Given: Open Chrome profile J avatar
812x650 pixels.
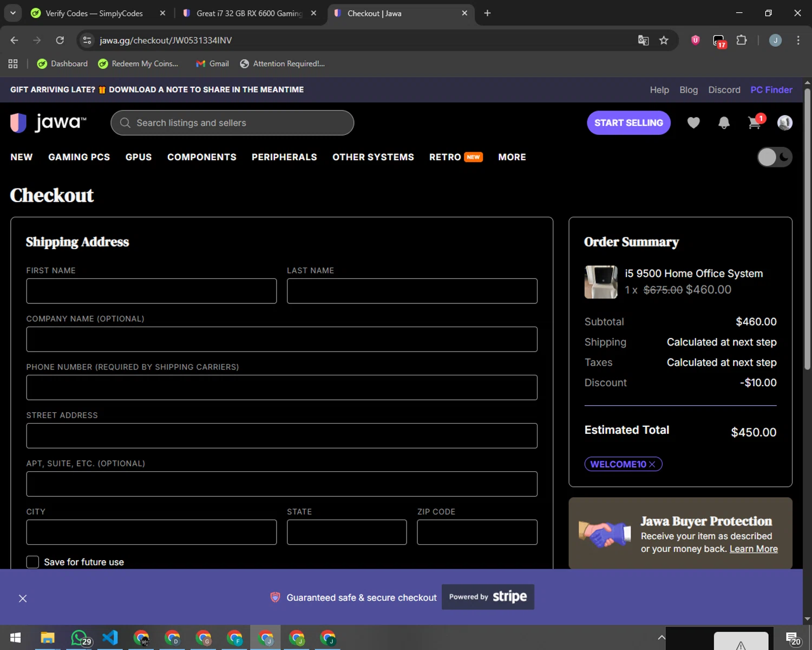Looking at the screenshot, I should [775, 40].
